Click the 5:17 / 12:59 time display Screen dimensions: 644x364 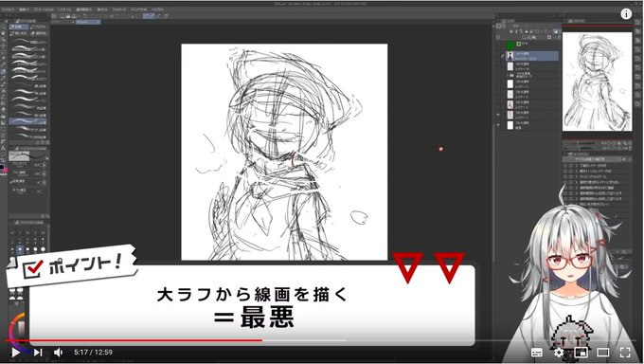click(x=93, y=352)
